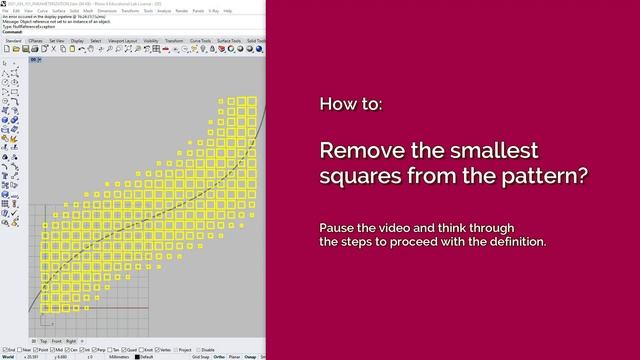Toggle Grid Snap in status bar
The image size is (640, 360).
pyautogui.click(x=200, y=357)
